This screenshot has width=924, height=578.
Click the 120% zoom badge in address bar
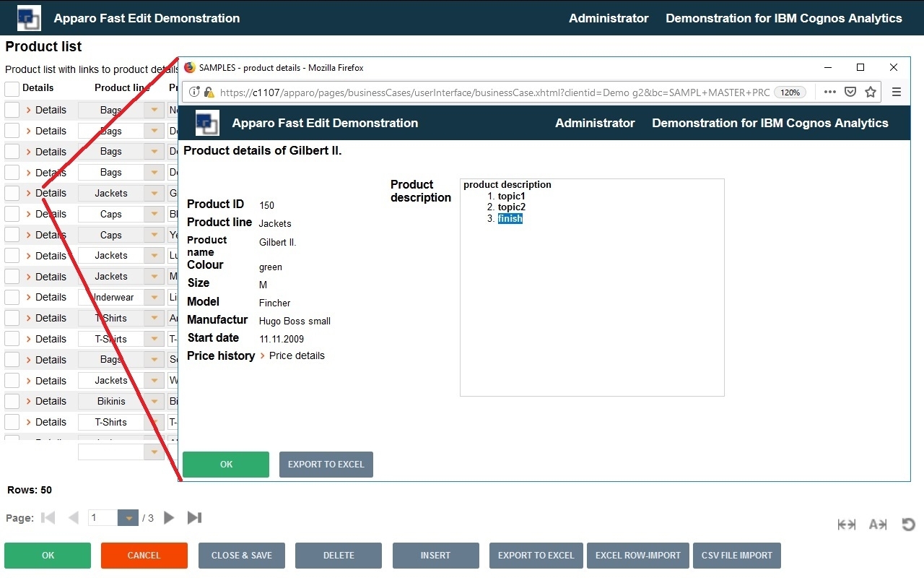point(790,92)
